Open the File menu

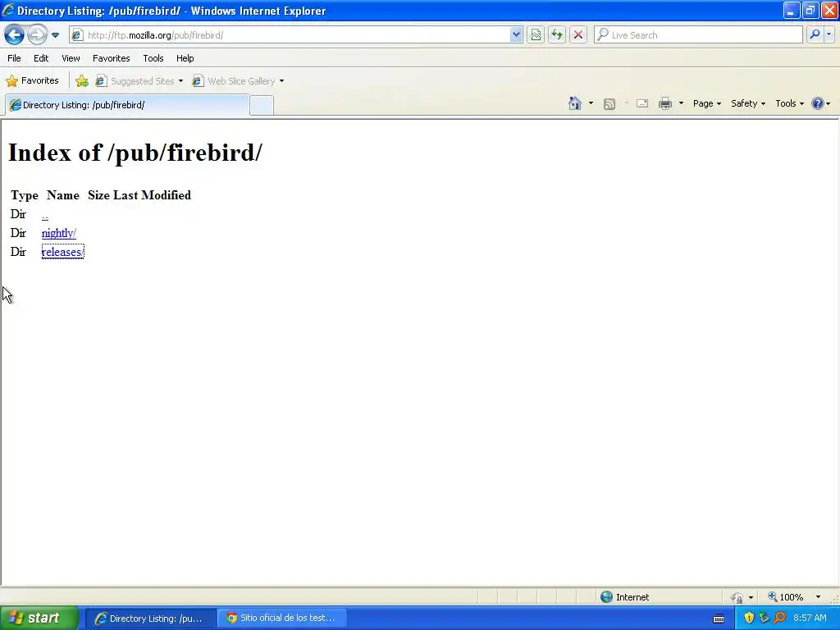[x=15, y=58]
